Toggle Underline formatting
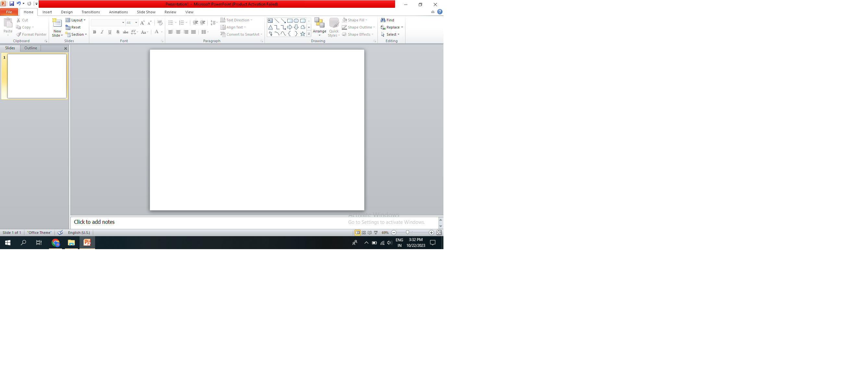The width and height of the screenshot is (868, 375). pos(109,32)
